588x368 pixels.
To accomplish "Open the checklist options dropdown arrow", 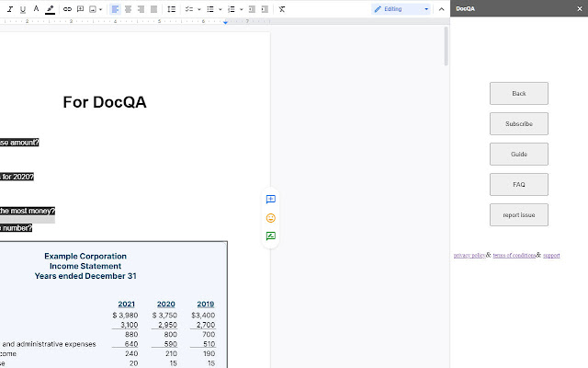I will [199, 9].
